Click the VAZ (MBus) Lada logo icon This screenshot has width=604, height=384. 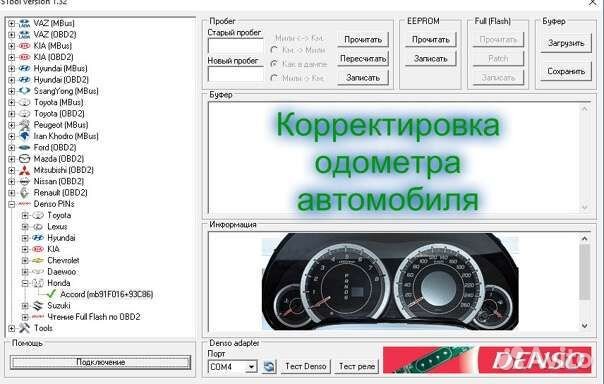click(x=24, y=23)
